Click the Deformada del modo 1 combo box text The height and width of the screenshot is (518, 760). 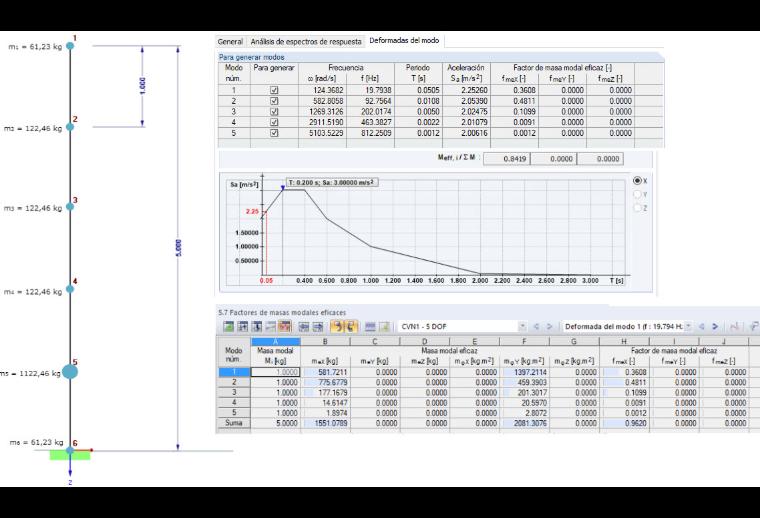point(624,327)
